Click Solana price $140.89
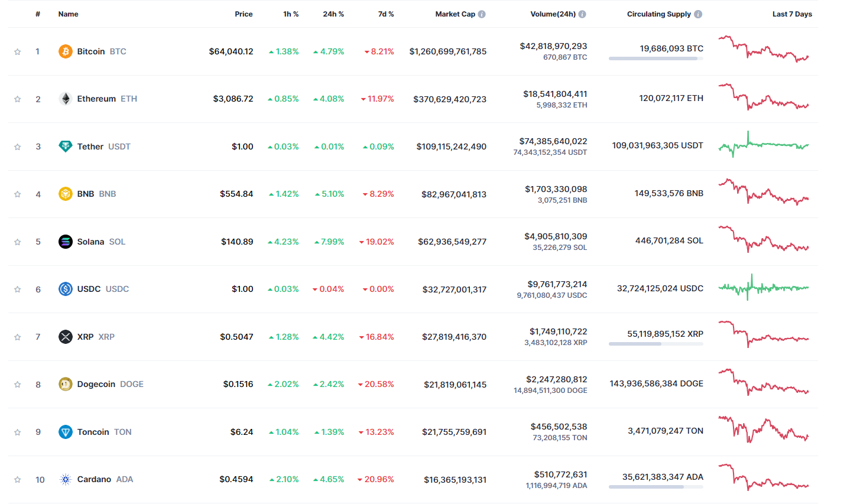Screen dimensions: 847x504 pyautogui.click(x=237, y=242)
